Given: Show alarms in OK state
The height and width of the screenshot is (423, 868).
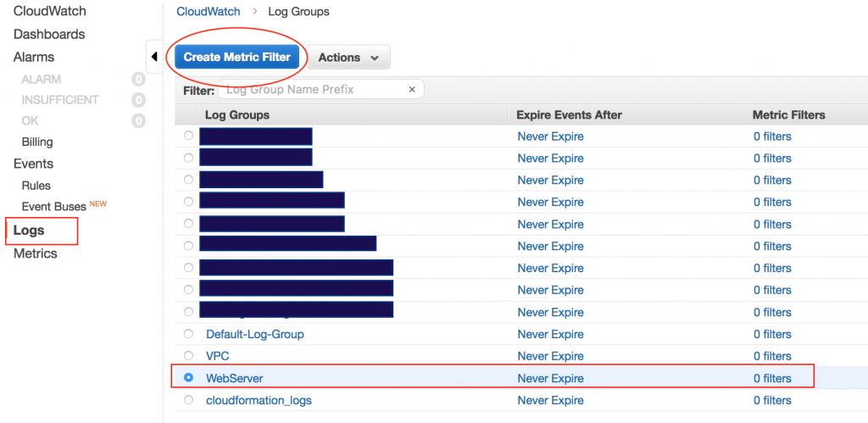Looking at the screenshot, I should point(31,120).
